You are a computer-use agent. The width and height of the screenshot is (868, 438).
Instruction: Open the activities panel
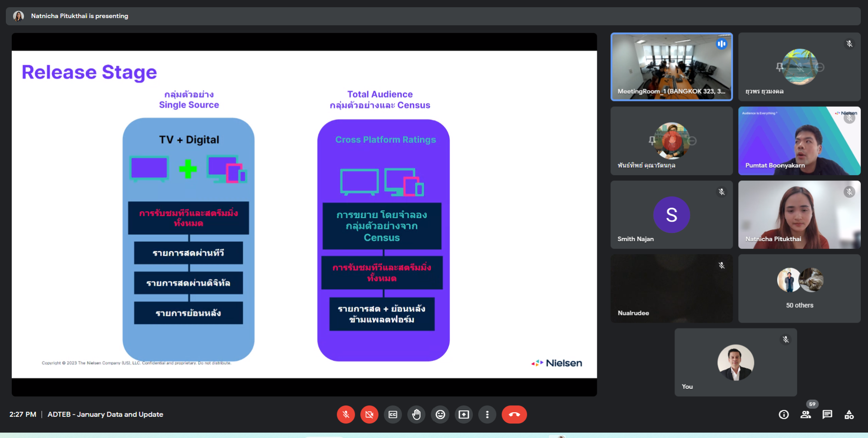849,414
